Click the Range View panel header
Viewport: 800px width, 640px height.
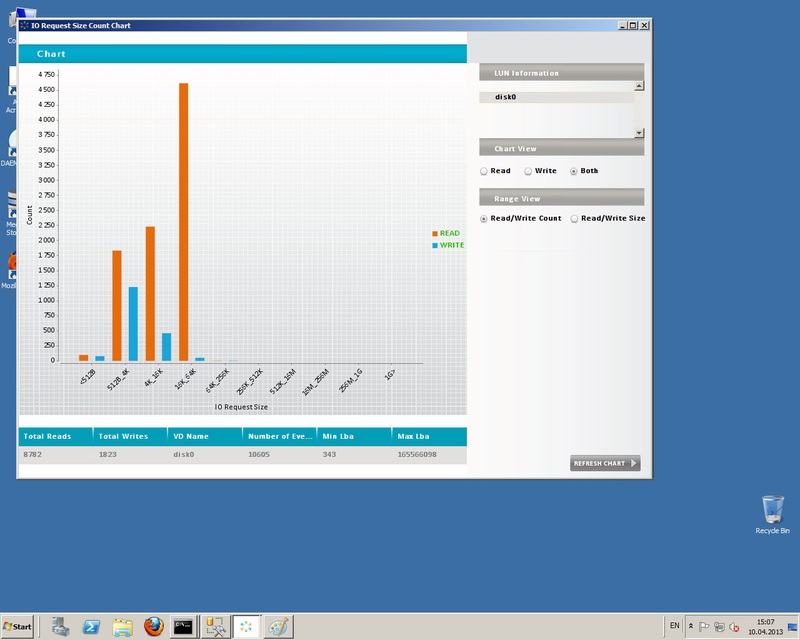[x=561, y=198]
